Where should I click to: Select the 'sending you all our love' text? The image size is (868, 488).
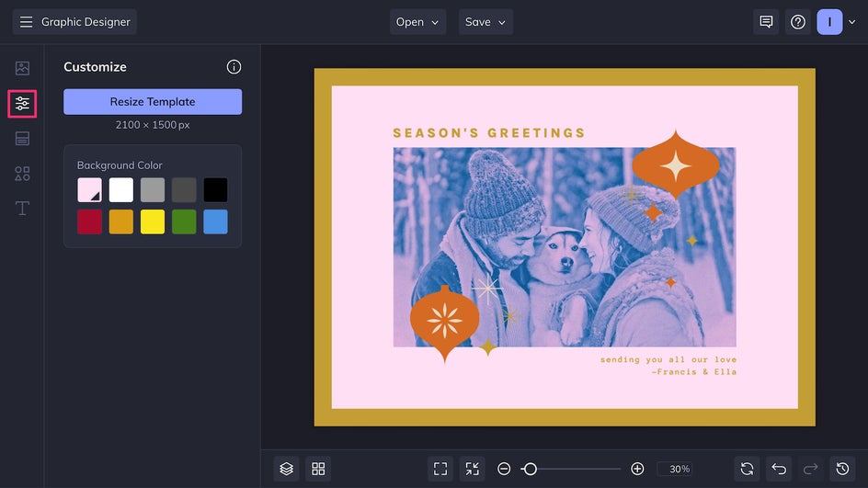668,359
